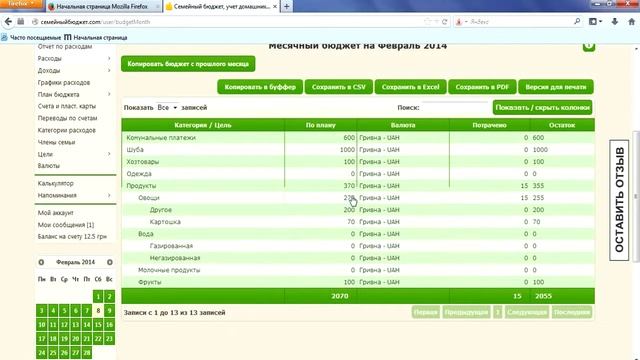Select the Хозтовары category row
Viewport: 640px width, 360px height.
(358, 162)
